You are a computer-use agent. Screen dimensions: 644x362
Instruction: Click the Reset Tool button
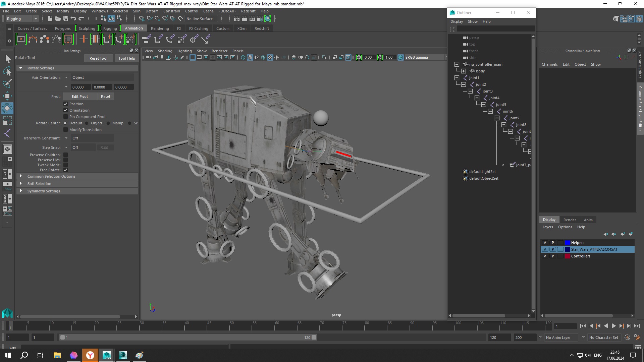(x=98, y=58)
